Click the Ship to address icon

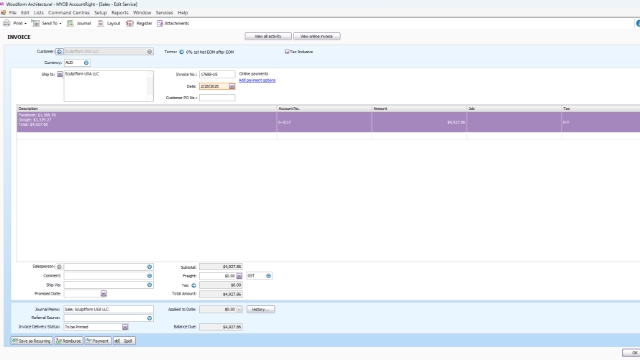click(60, 74)
